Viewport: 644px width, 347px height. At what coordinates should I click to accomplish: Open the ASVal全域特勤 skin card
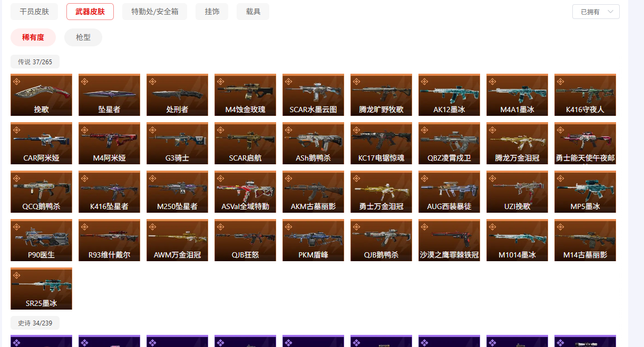tap(245, 192)
